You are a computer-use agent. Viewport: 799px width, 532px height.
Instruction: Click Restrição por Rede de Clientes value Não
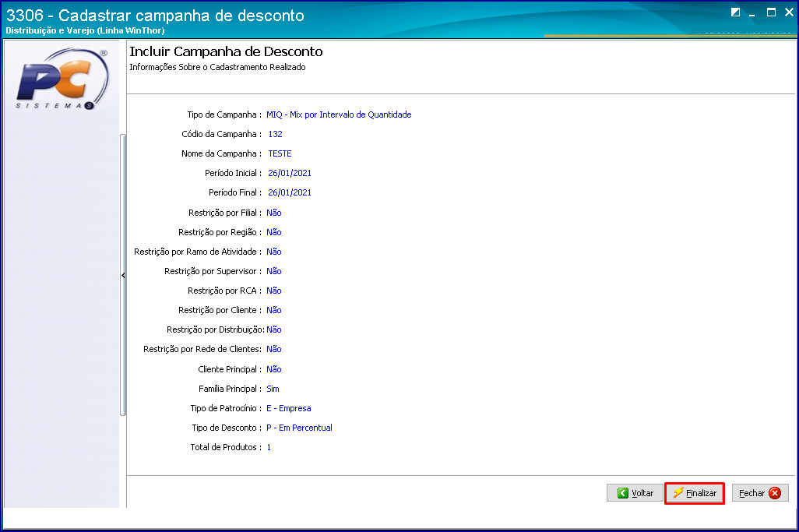click(273, 349)
